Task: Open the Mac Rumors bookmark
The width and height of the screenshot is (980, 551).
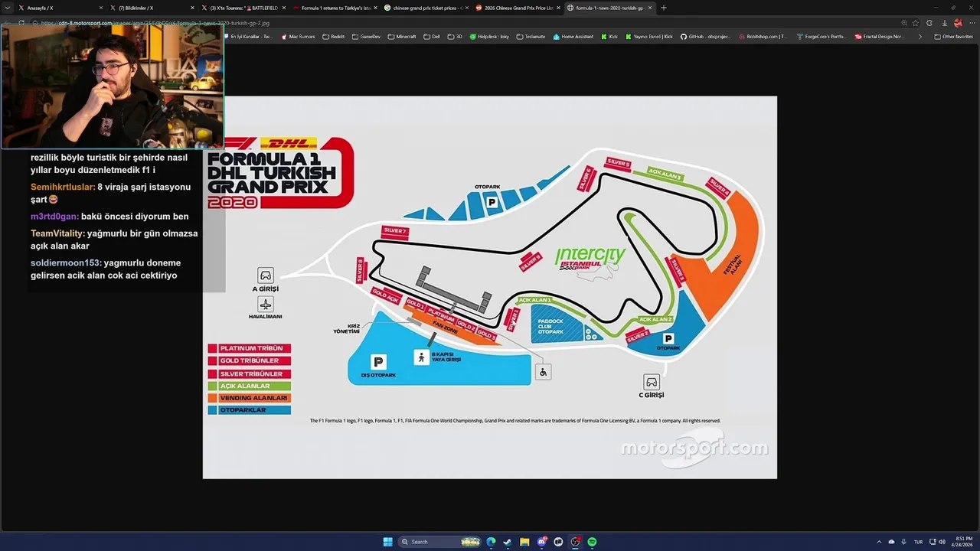Action: pyautogui.click(x=298, y=37)
